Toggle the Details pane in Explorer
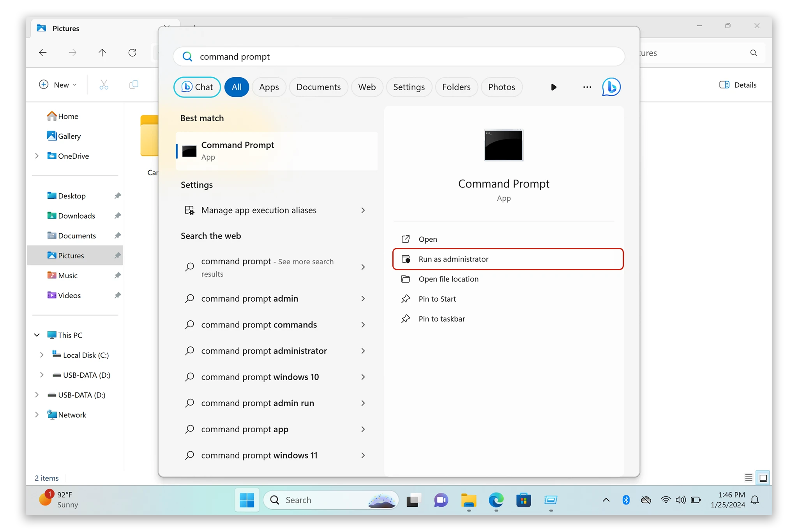The image size is (798, 532). [738, 85]
